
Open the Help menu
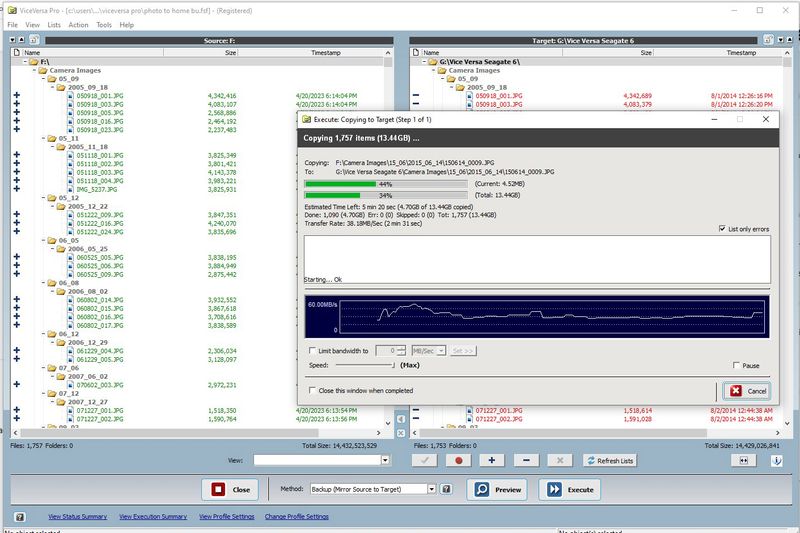tap(127, 24)
